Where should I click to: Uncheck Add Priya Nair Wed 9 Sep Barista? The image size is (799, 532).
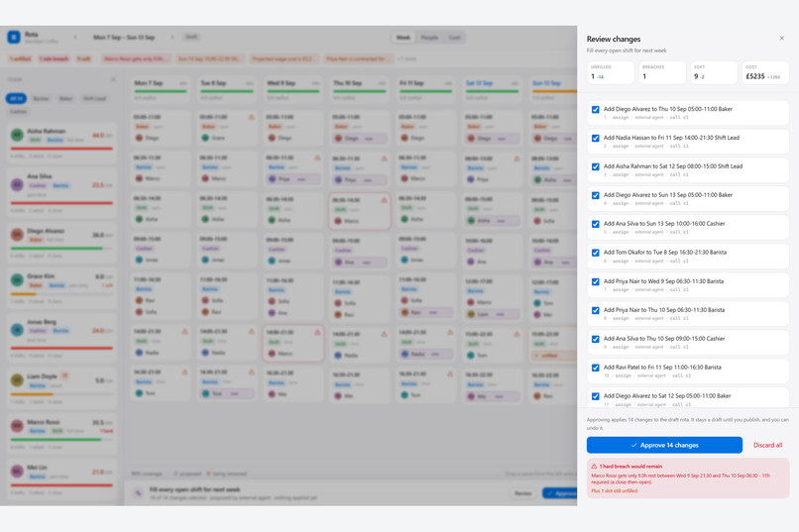pos(595,281)
